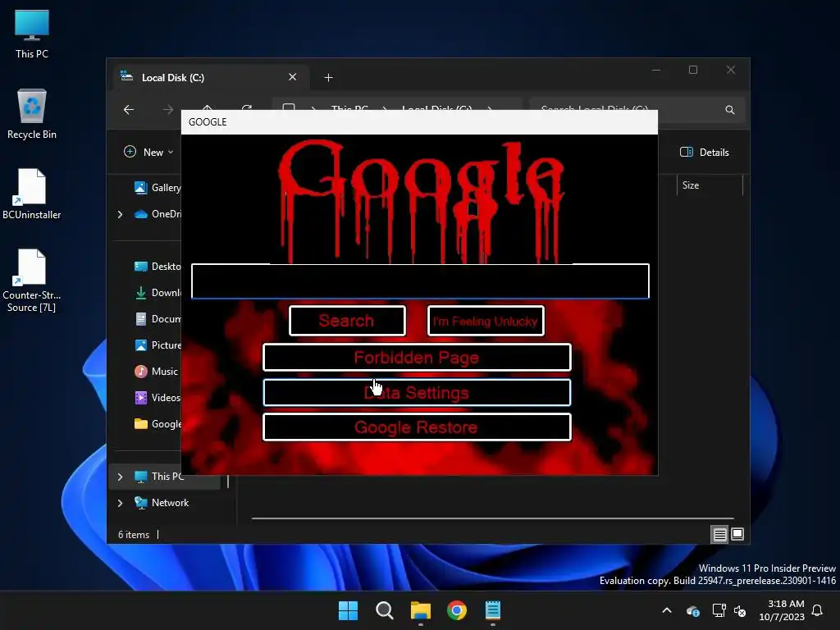Select This PC in the navigation pane
Screen dimensions: 840x630
pos(158,477)
